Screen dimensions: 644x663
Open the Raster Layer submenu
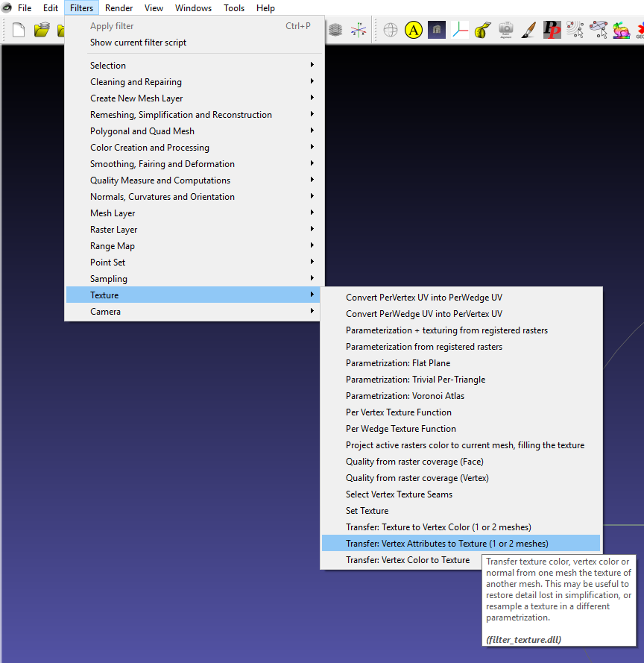click(193, 230)
